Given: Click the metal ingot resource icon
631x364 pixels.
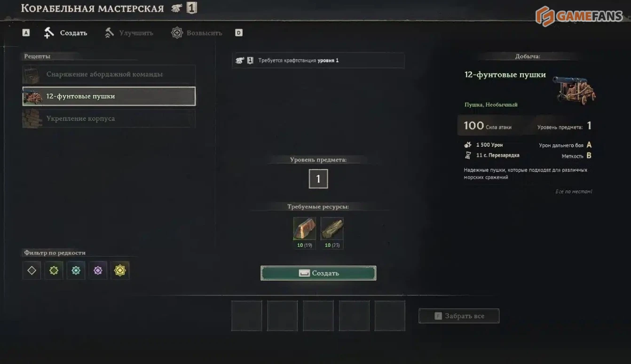Looking at the screenshot, I should (x=305, y=229).
